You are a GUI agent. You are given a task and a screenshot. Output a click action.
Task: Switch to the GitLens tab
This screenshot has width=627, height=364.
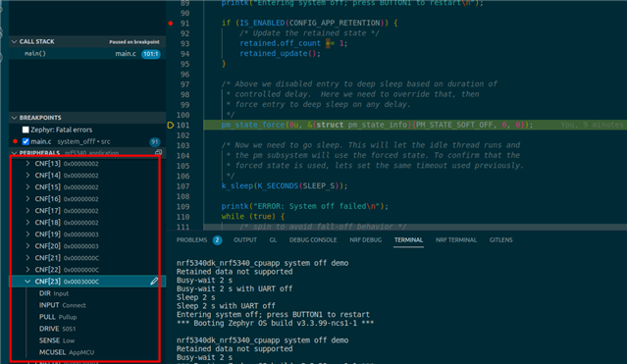click(x=500, y=240)
